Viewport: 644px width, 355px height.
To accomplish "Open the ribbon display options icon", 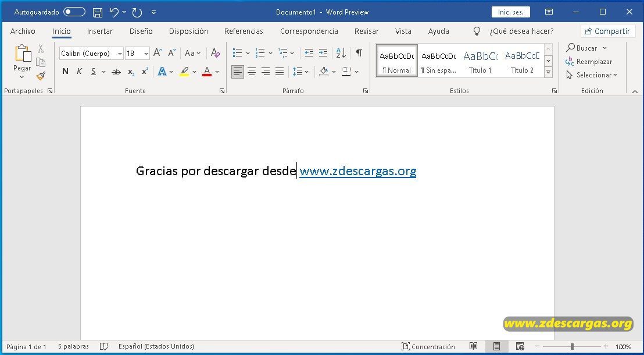I will coord(549,12).
